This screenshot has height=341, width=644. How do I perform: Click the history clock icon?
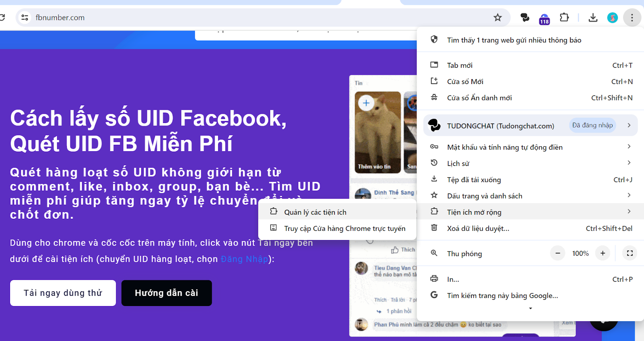[x=434, y=162]
